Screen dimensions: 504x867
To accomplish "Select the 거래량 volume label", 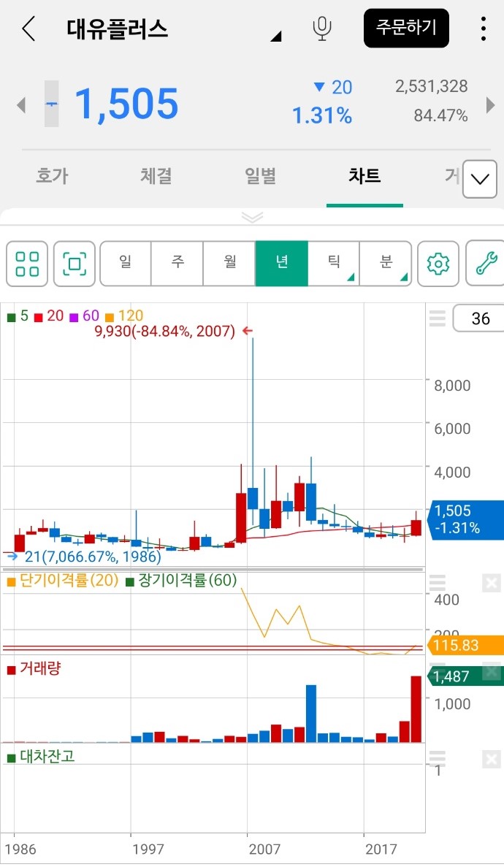I will tap(34, 668).
